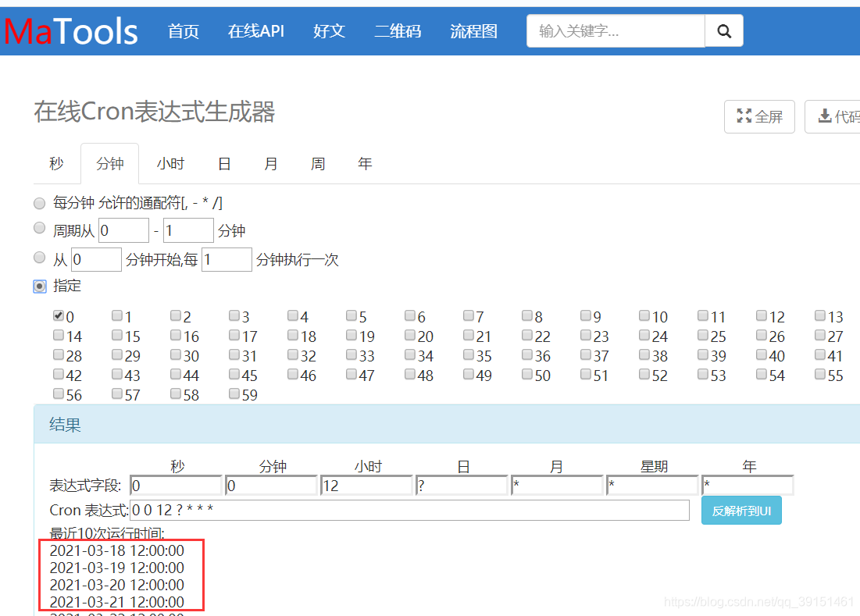This screenshot has width=860, height=616.
Task: Check the minute 30 checkbox
Action: [x=176, y=354]
